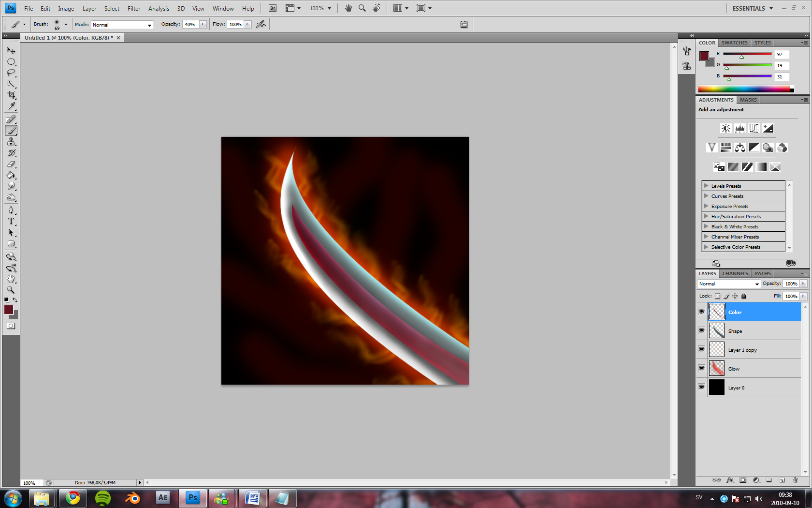This screenshot has height=508, width=812.
Task: Expand Levels Presets list
Action: tap(706, 186)
